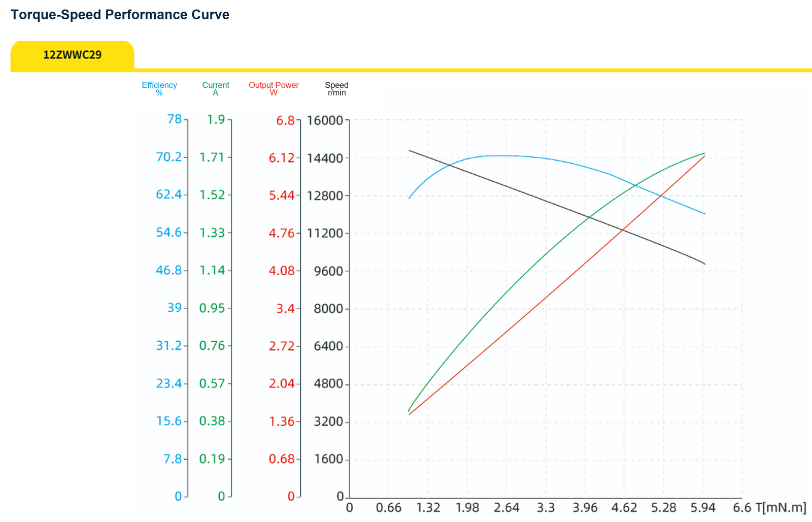Click speed axis value 3200
The image size is (812, 522).
point(328,421)
